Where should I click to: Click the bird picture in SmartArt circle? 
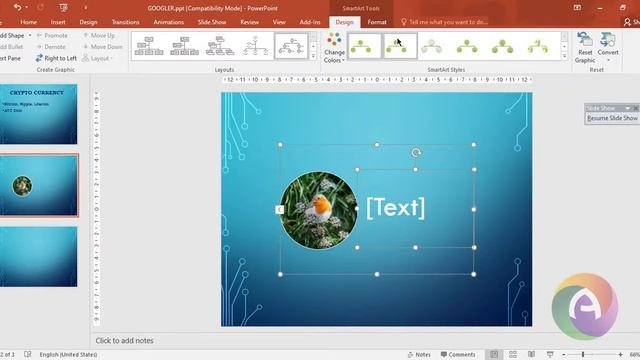[x=318, y=210]
